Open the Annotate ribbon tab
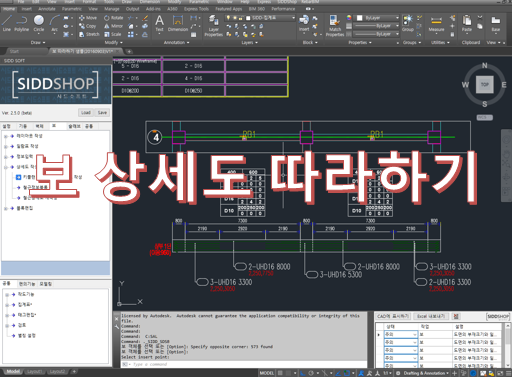Viewport: 512px width, 377px height. pos(47,9)
